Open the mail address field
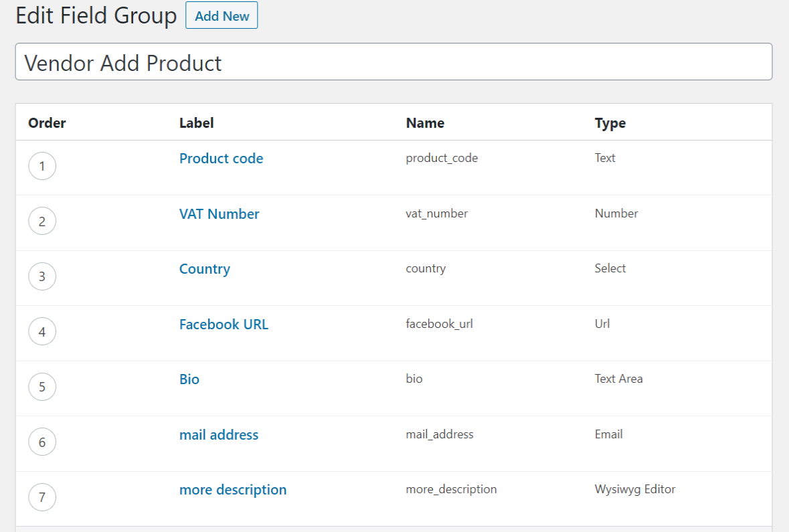This screenshot has width=789, height=532. click(x=218, y=434)
